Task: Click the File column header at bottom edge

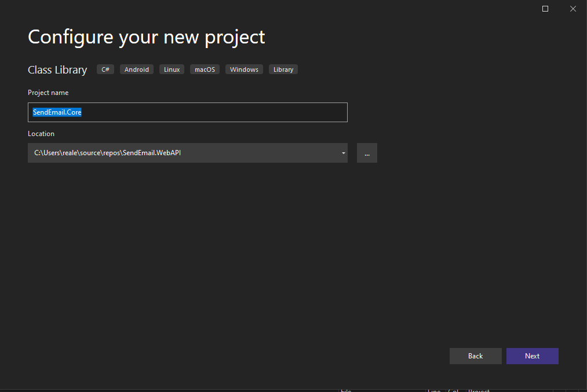Action: [x=346, y=390]
